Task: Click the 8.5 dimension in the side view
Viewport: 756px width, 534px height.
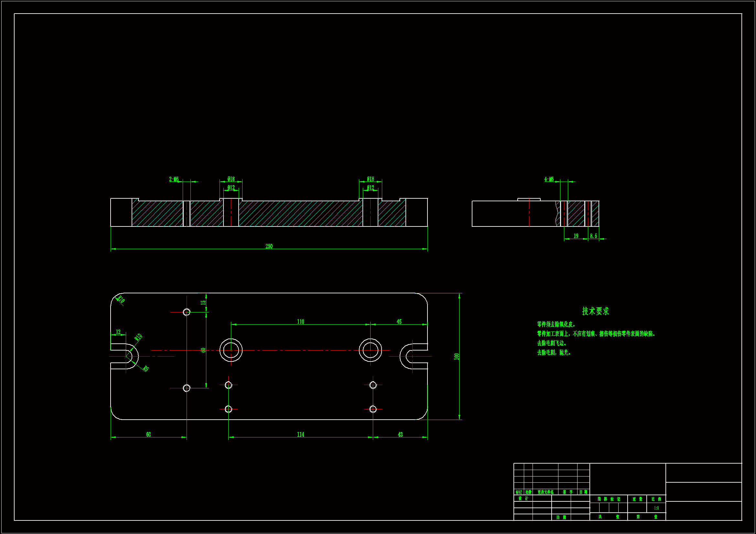Action: [x=593, y=236]
